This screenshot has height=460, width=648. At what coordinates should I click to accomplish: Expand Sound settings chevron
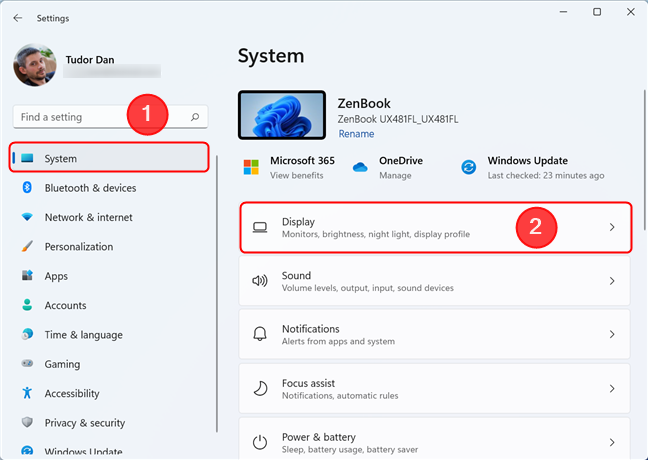(612, 281)
